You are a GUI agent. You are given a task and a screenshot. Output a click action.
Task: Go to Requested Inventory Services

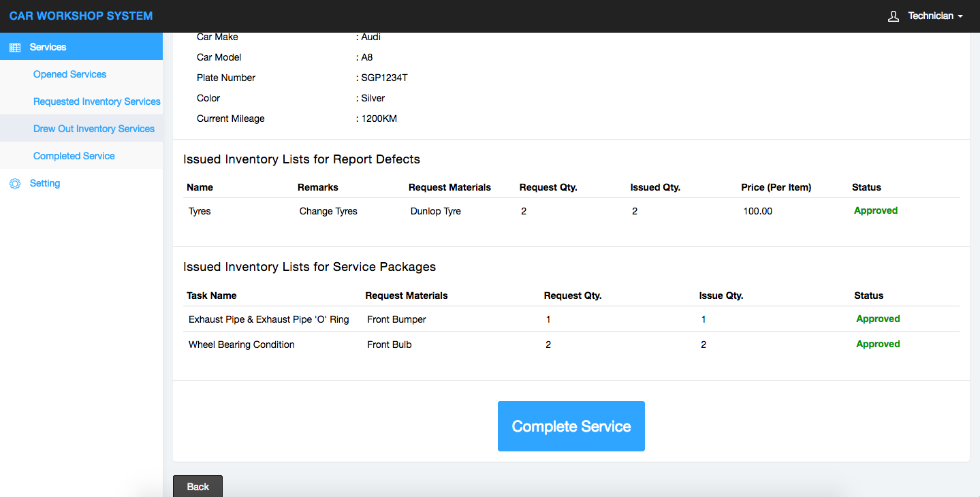coord(97,101)
